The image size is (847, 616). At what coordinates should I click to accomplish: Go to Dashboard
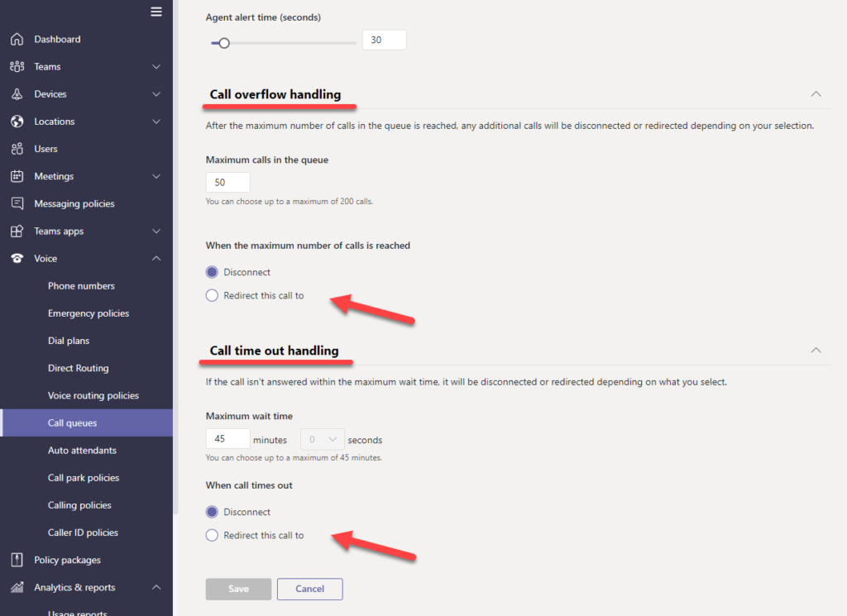(57, 39)
